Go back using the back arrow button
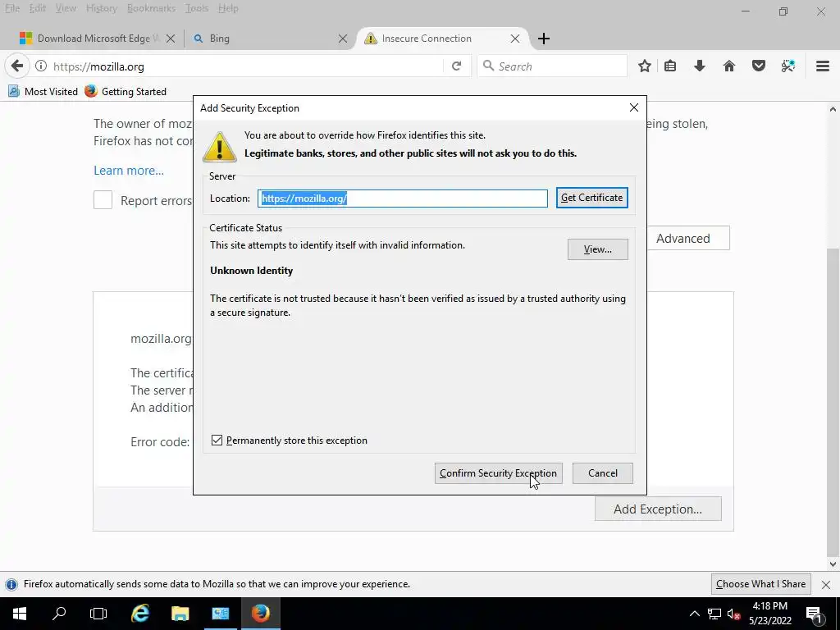 point(16,66)
